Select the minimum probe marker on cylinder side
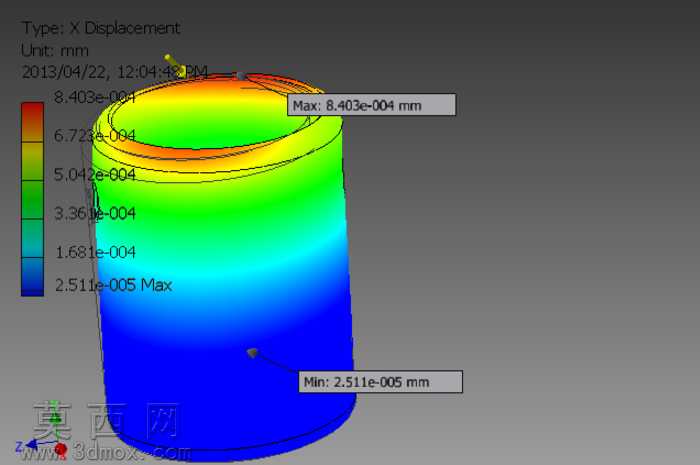Viewport: 700px width, 465px height. [x=253, y=353]
